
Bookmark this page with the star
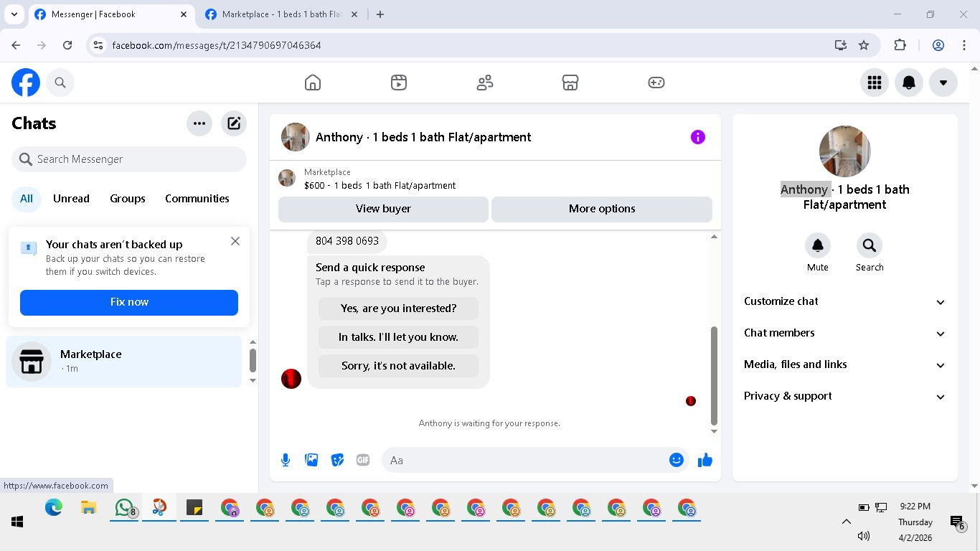[x=864, y=45]
